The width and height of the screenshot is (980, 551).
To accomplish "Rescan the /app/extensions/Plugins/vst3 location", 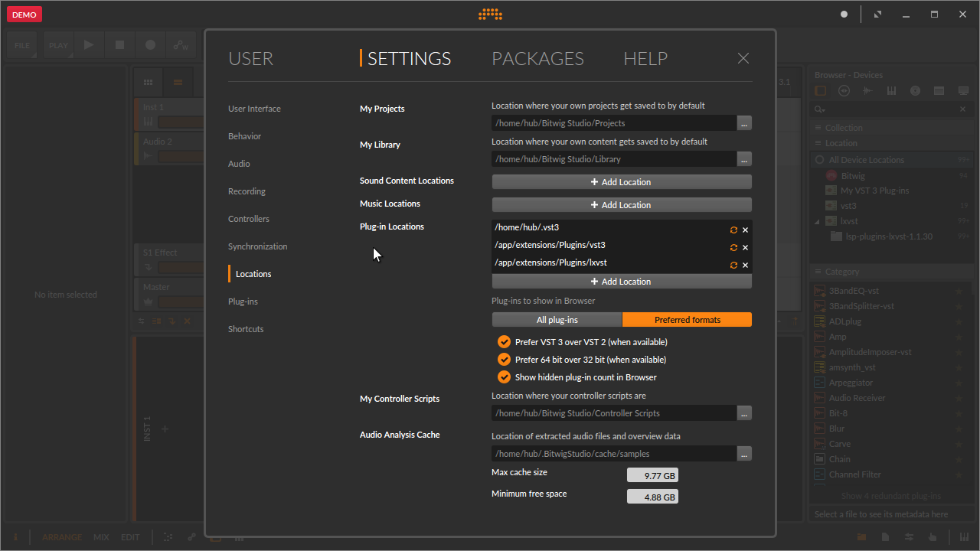I will click(x=733, y=247).
